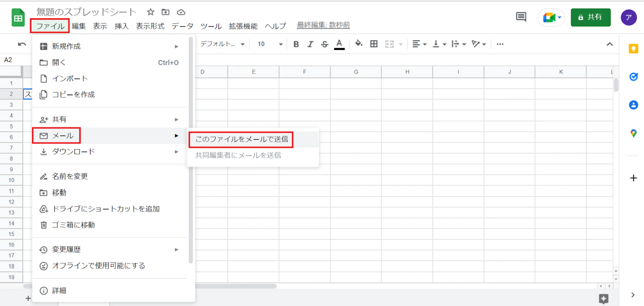Screen dimensions: 644x306
Task: Open the comment history icon
Action: point(521,17)
